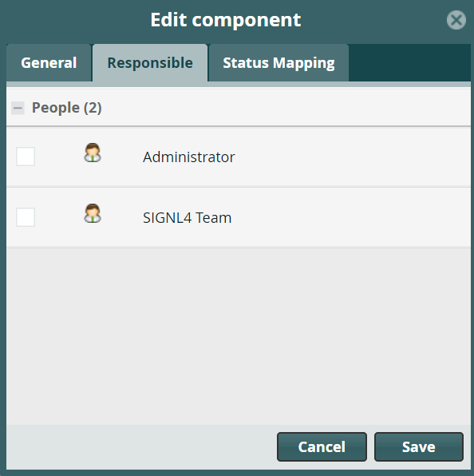
Task: Select the Responsible tab
Action: (x=150, y=63)
